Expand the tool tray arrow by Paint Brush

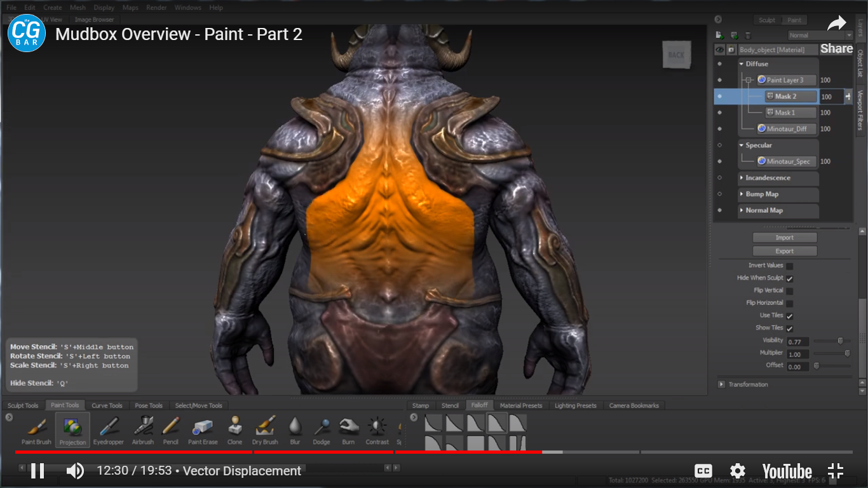(9, 417)
